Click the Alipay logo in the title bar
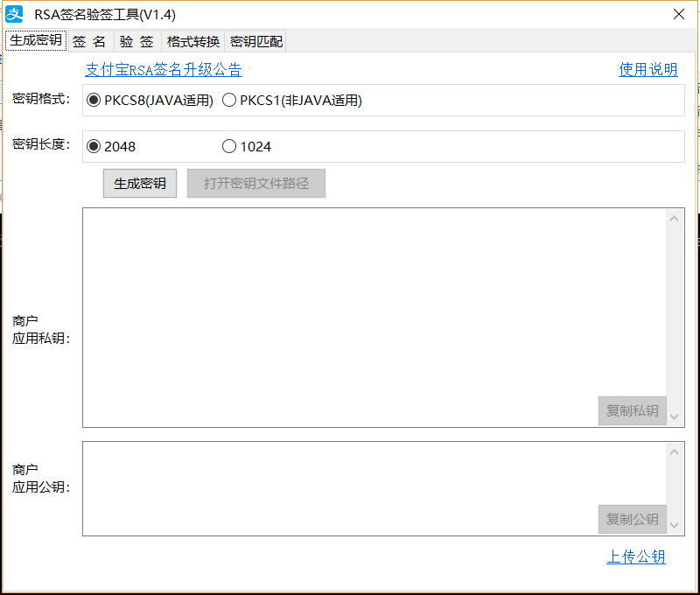Viewport: 700px width, 595px height. click(x=13, y=13)
